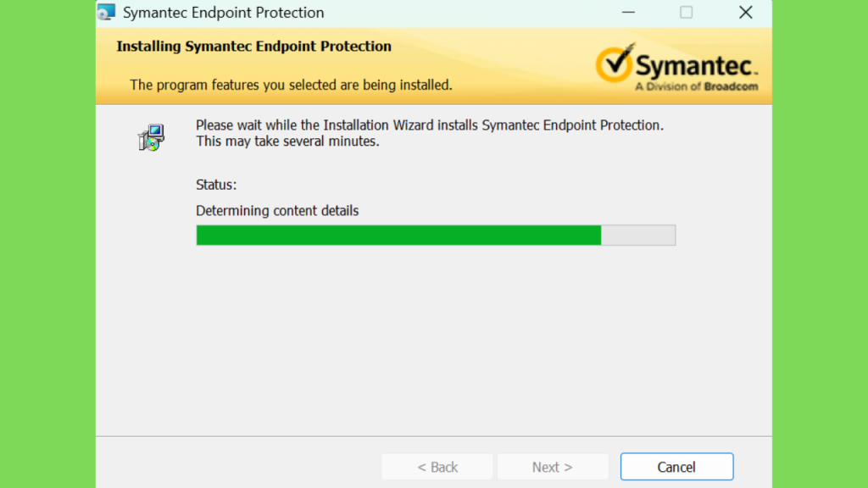Click the A Division of Broadcom text
Viewport: 868px width, 488px height.
coord(697,86)
